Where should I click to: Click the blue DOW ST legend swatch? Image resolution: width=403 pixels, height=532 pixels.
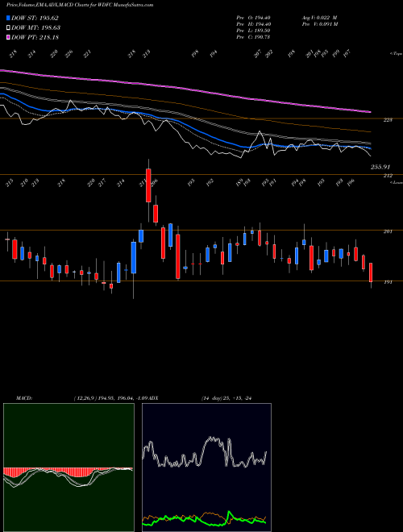pyautogui.click(x=8, y=18)
